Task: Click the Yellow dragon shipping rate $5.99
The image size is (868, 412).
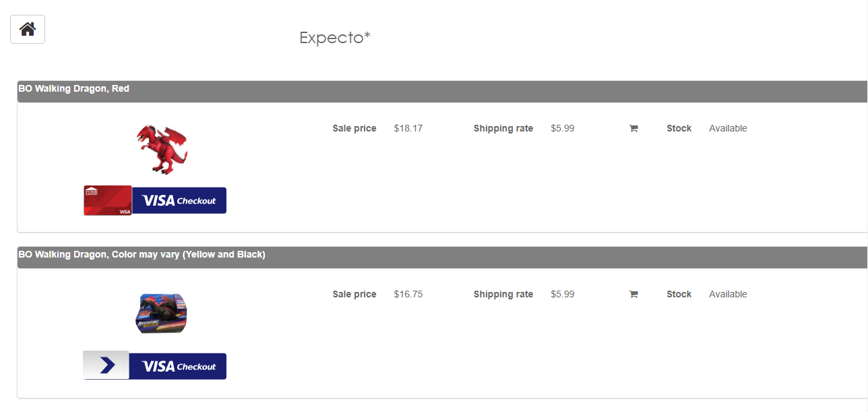Action: coord(563,294)
